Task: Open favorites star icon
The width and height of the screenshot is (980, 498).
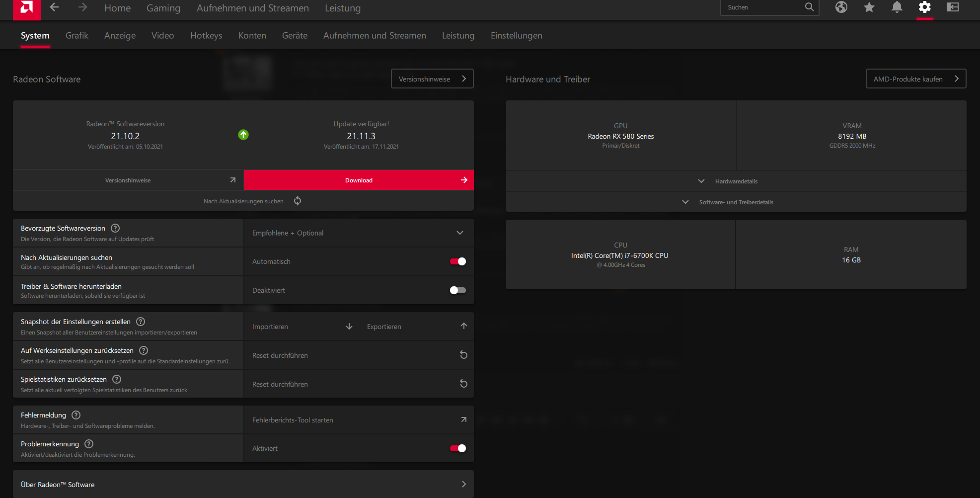Action: pos(869,7)
